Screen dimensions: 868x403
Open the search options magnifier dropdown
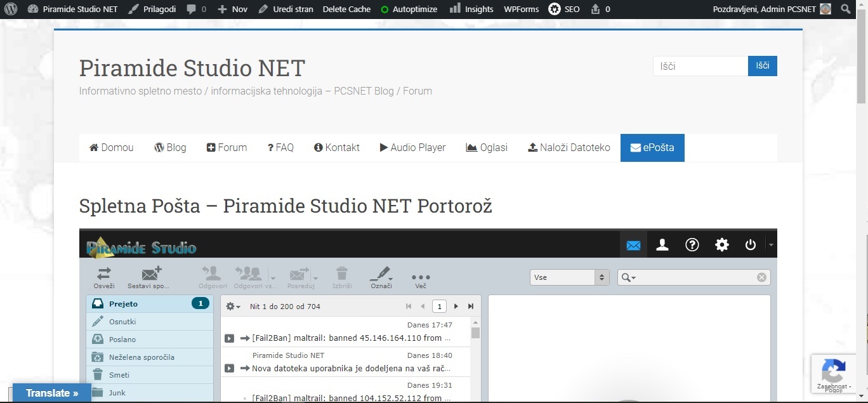click(x=629, y=277)
